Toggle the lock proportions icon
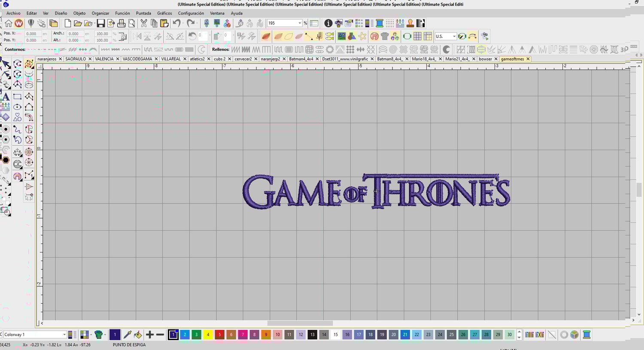 [122, 37]
